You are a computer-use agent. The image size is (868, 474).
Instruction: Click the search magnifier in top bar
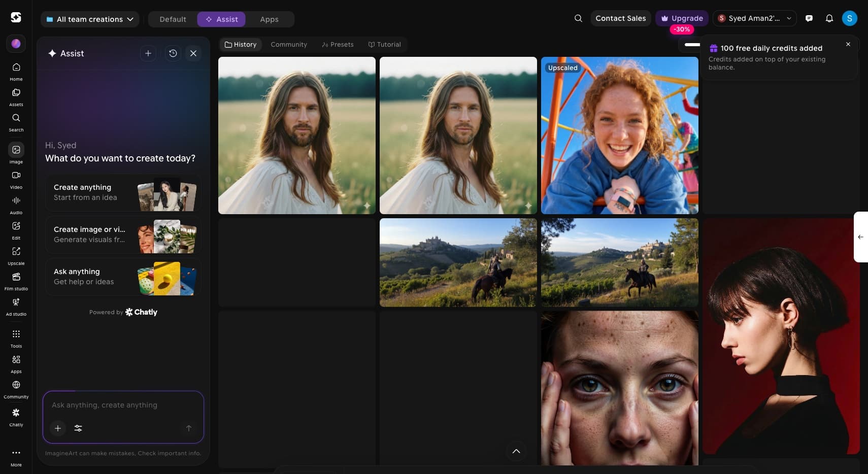click(x=578, y=18)
